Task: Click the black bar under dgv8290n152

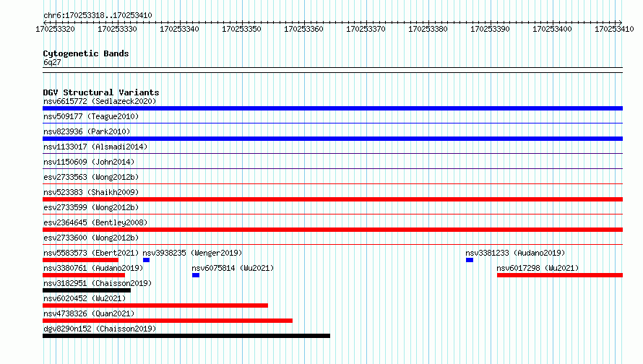Action: 186,336
